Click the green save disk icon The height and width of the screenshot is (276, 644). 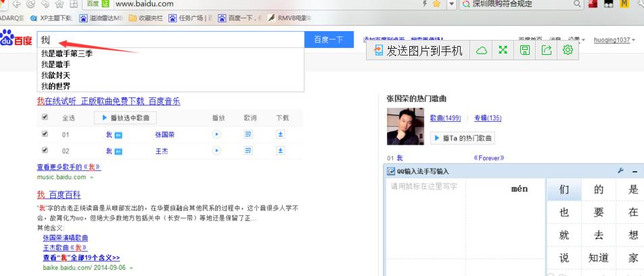tap(524, 50)
